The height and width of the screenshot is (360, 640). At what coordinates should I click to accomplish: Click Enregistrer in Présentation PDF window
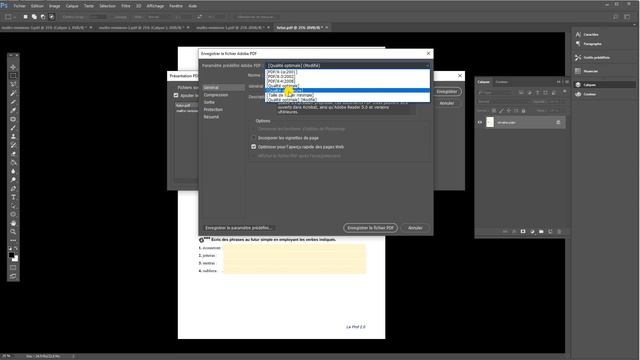tap(447, 91)
